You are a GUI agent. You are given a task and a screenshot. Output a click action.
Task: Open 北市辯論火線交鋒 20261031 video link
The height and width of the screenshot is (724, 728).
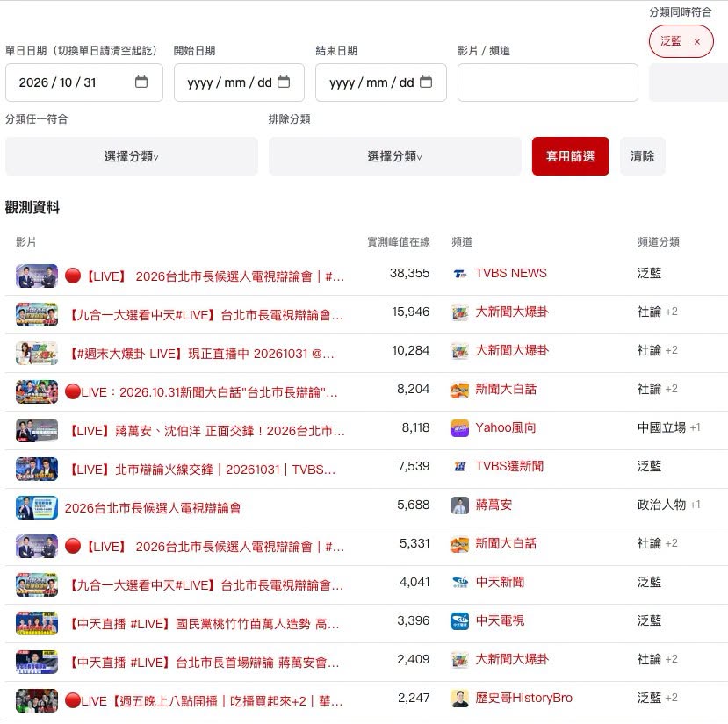(x=200, y=470)
